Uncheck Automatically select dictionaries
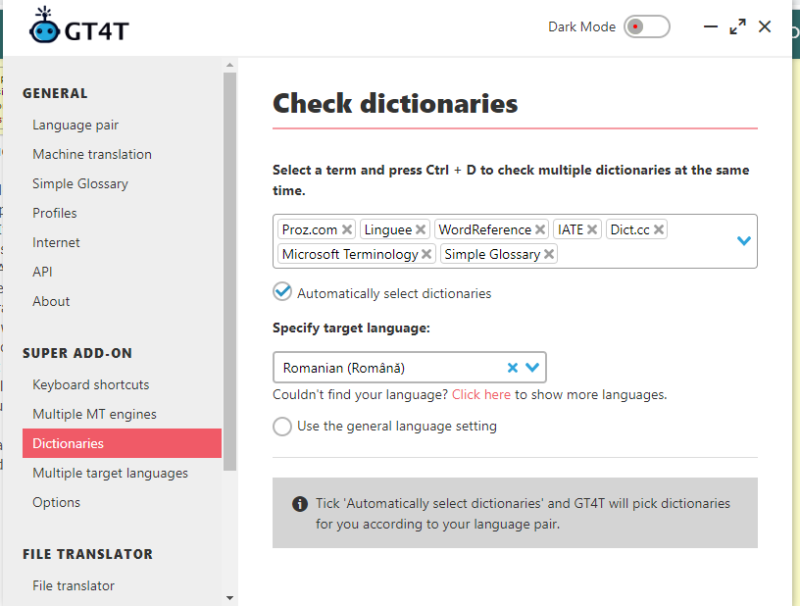 pos(282,292)
